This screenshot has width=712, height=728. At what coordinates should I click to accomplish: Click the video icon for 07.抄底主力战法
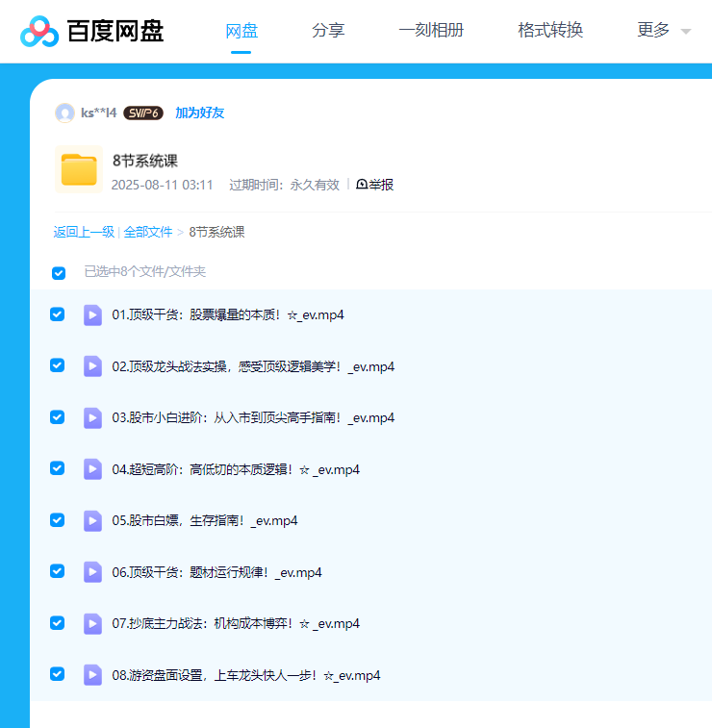click(x=92, y=623)
